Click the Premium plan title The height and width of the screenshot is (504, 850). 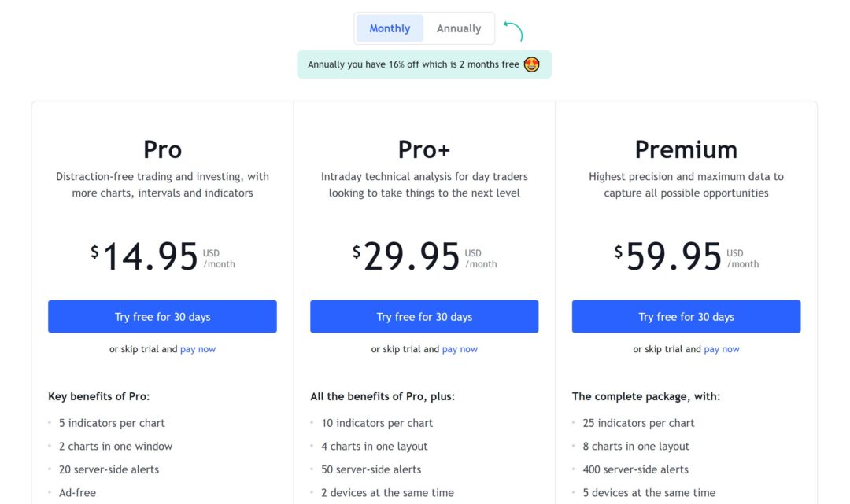[686, 149]
